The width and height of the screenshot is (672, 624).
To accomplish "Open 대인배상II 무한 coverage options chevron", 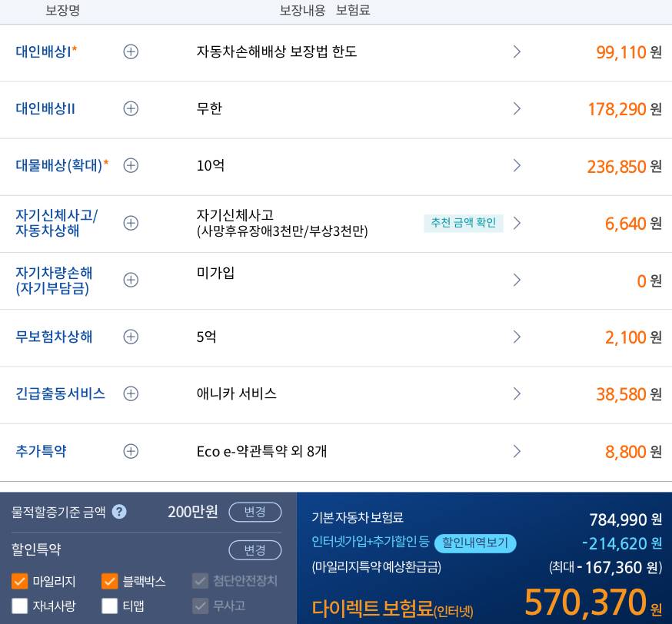I will coord(517,108).
